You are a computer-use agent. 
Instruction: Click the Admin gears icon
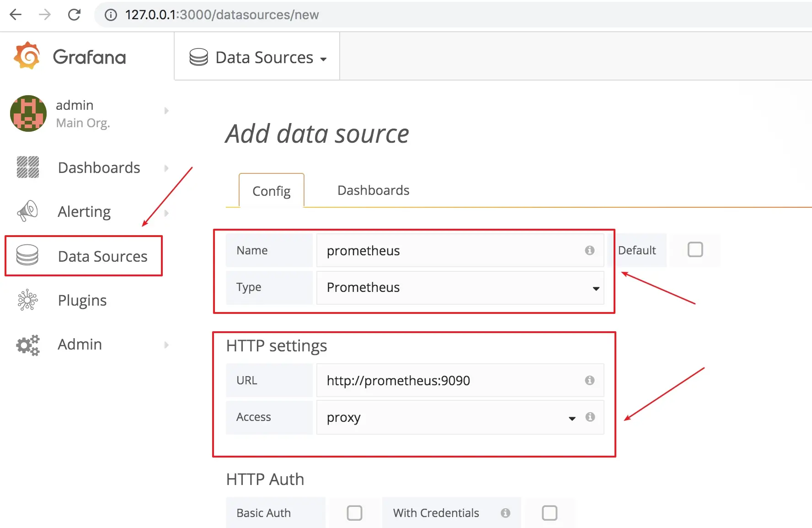[x=28, y=345]
